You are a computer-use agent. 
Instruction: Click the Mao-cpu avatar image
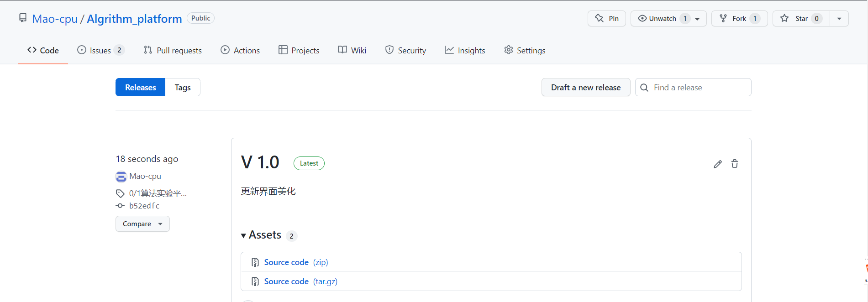[121, 177]
